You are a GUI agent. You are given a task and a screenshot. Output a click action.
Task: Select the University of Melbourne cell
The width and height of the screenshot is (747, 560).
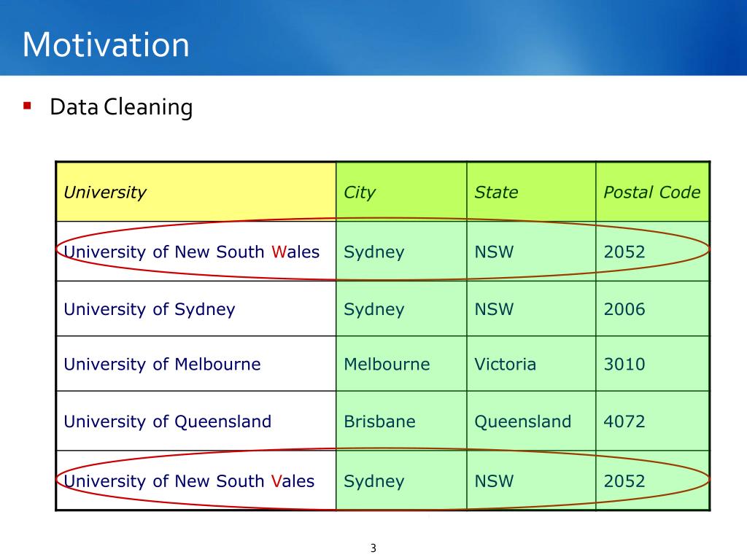pyautogui.click(x=196, y=364)
